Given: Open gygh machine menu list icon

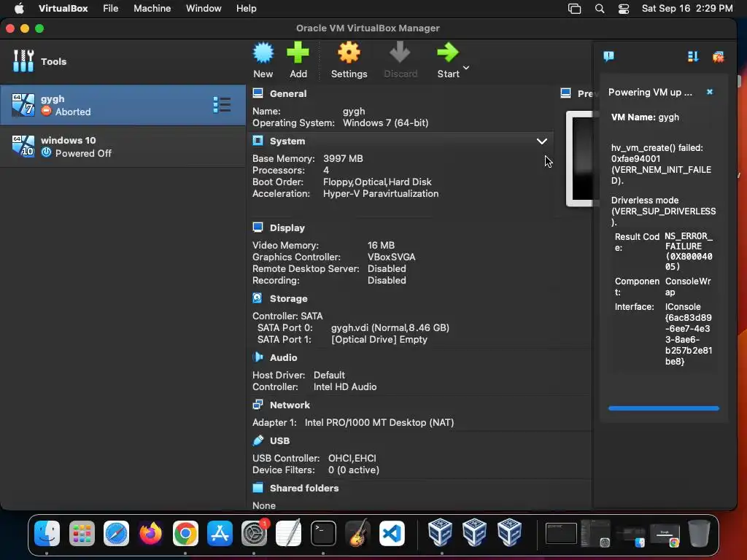Looking at the screenshot, I should (x=222, y=105).
